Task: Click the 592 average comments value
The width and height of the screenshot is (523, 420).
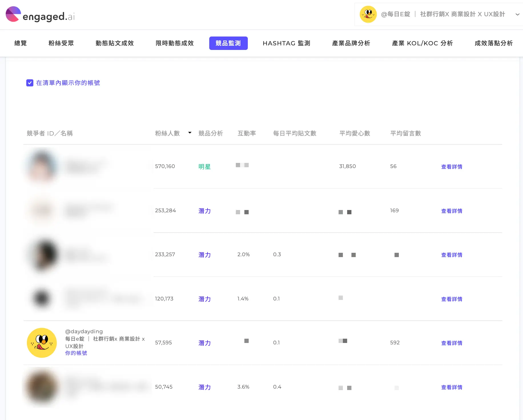Action: [395, 342]
